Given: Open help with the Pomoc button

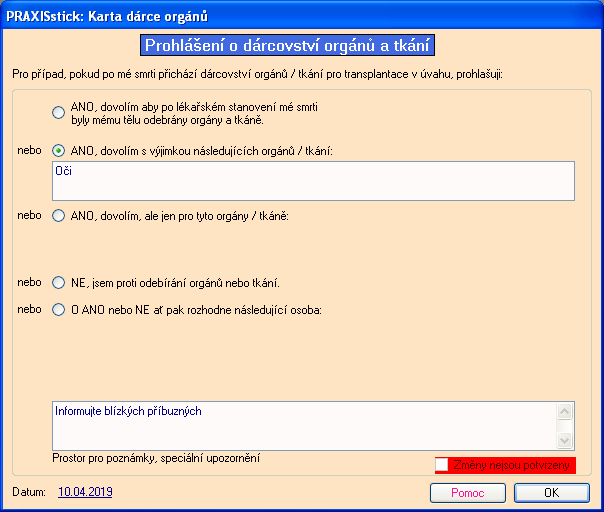Looking at the screenshot, I should [x=467, y=493].
